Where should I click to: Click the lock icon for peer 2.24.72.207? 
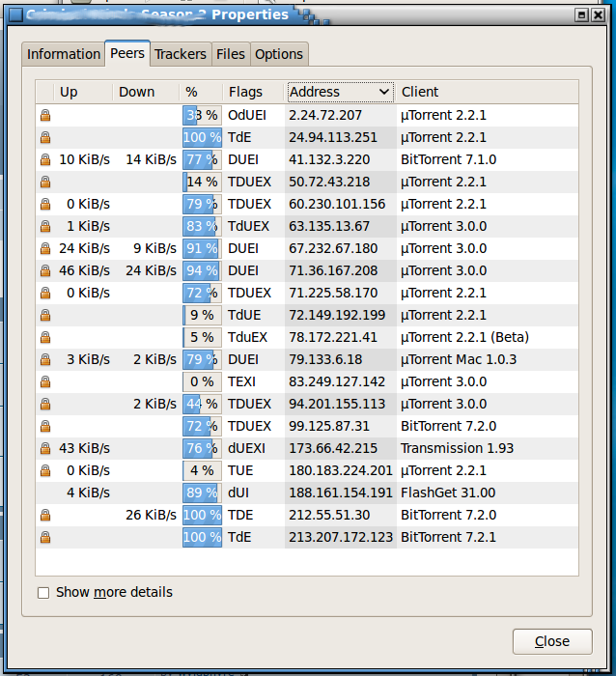pos(45,115)
